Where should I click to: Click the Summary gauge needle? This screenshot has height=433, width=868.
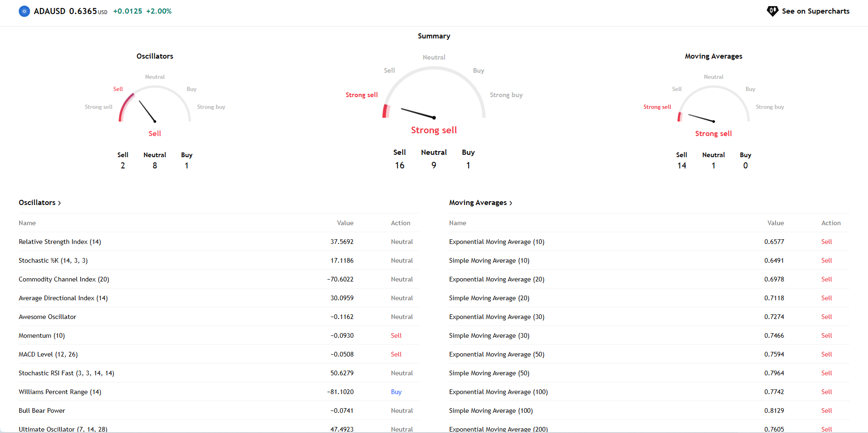(418, 113)
